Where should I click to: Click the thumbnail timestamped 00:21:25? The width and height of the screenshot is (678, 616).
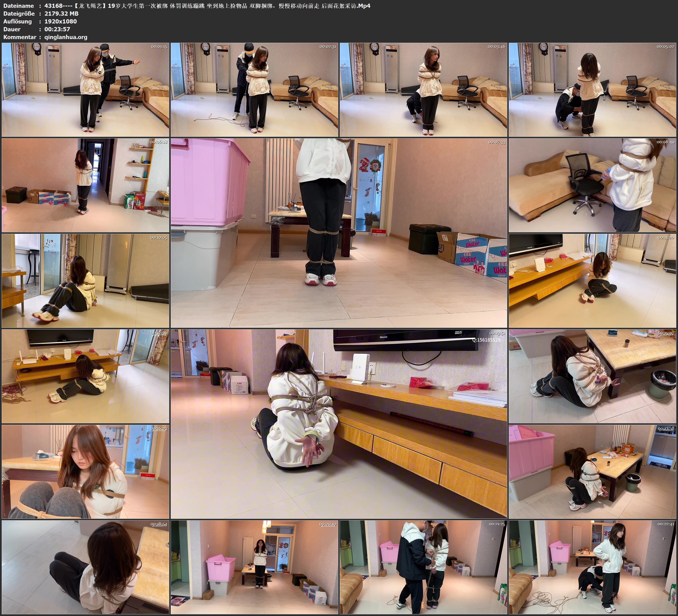[x=423, y=567]
